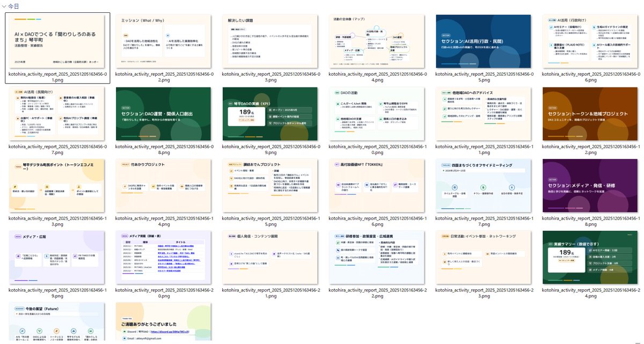Select the orange セクション：トークン＆地域プロジェクト thumbnail
Screen dimensions: 644x344
tap(590, 114)
